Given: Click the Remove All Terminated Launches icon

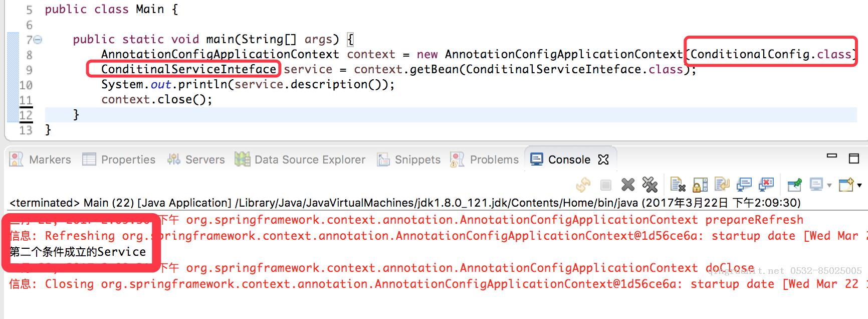Looking at the screenshot, I should pos(650,185).
